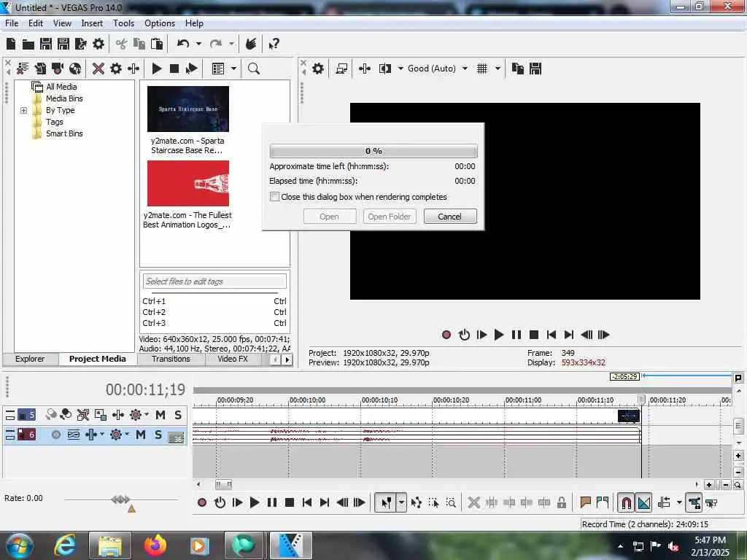Open Overlays dropdown arrow in preview
Image resolution: width=747 pixels, height=560 pixels.
[498, 69]
